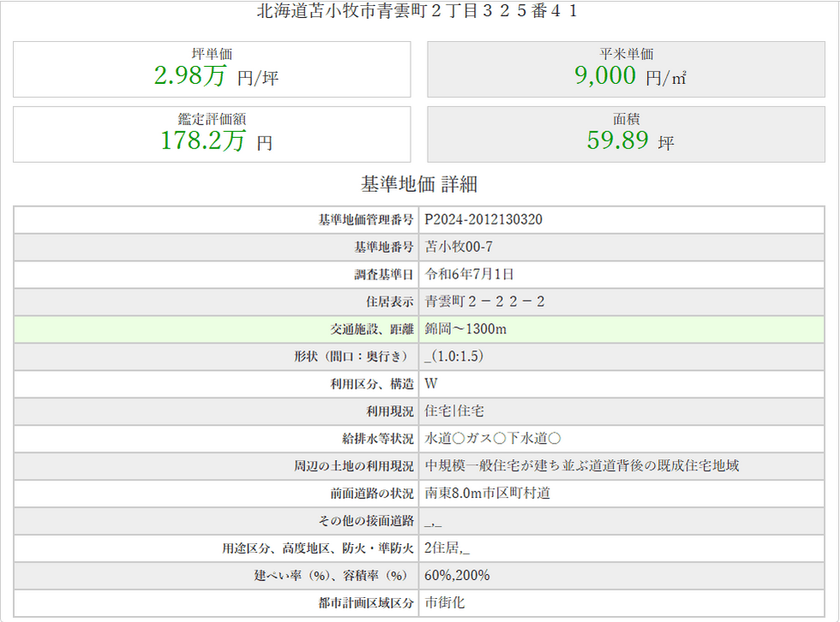Click the address heading 北海道苫小牧市青雲町
This screenshot has width=840, height=622.
418,12
